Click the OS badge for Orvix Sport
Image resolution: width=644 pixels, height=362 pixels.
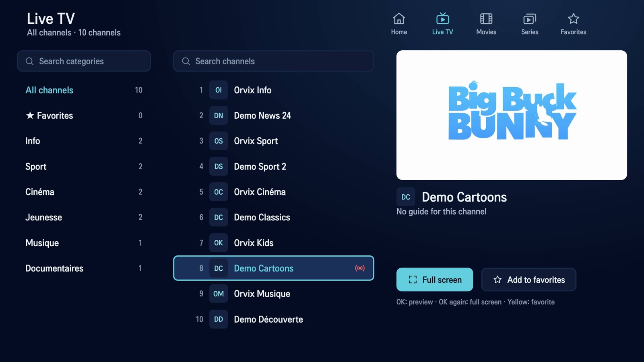click(219, 141)
